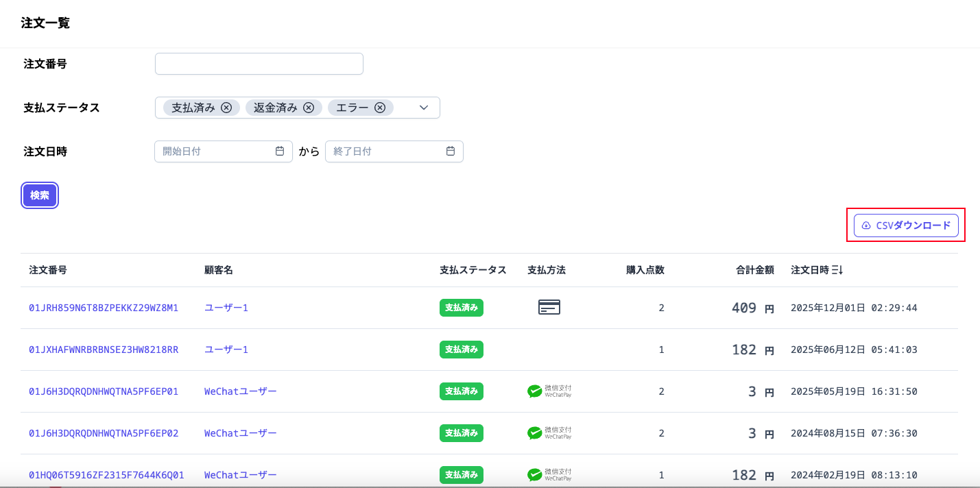This screenshot has height=488, width=980.
Task: Click the 顧客名 column header
Action: pos(219,270)
